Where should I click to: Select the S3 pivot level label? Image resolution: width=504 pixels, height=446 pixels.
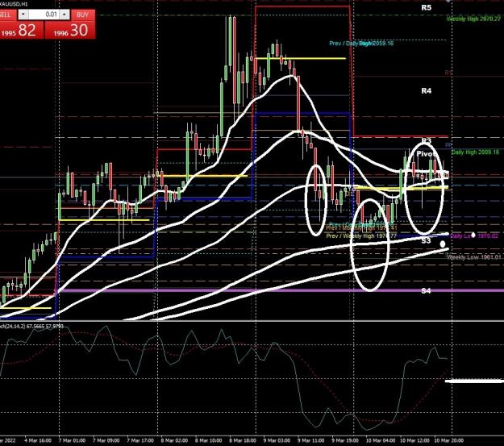click(426, 240)
